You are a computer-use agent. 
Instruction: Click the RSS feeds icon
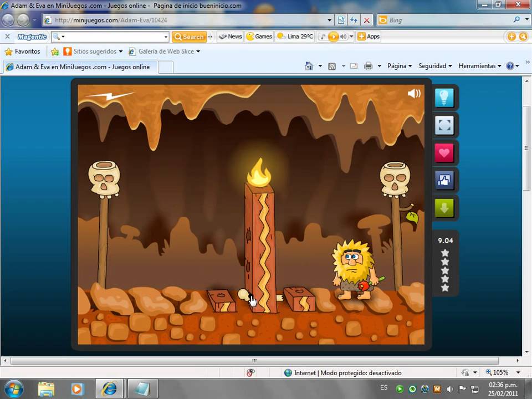(332, 66)
